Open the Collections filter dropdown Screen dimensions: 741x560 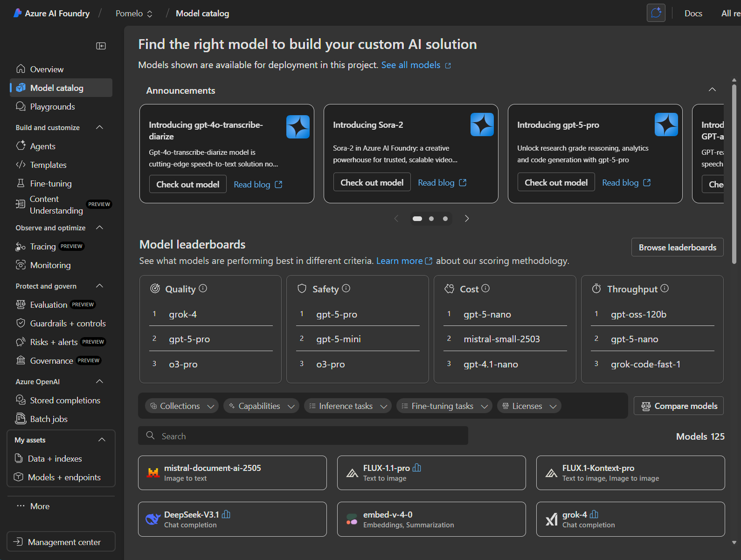tap(181, 406)
